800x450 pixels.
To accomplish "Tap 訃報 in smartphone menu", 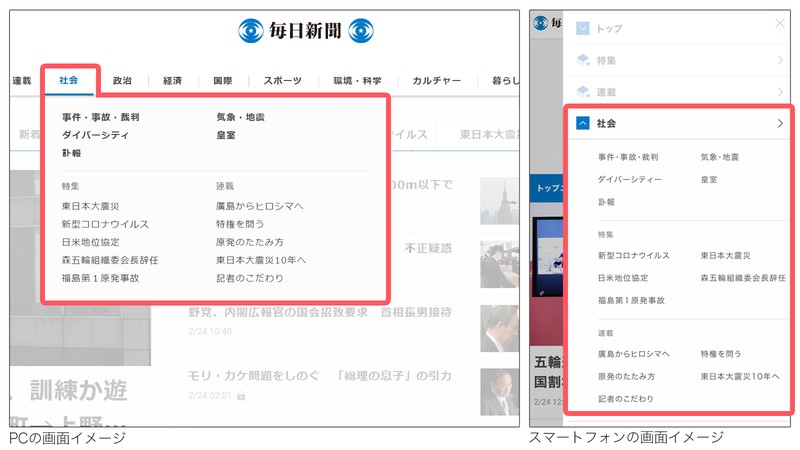I will point(606,202).
